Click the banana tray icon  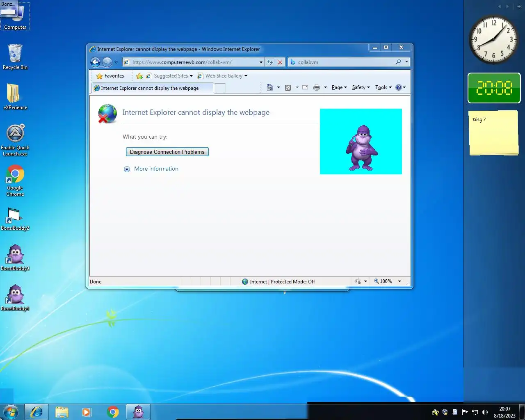pos(435,412)
